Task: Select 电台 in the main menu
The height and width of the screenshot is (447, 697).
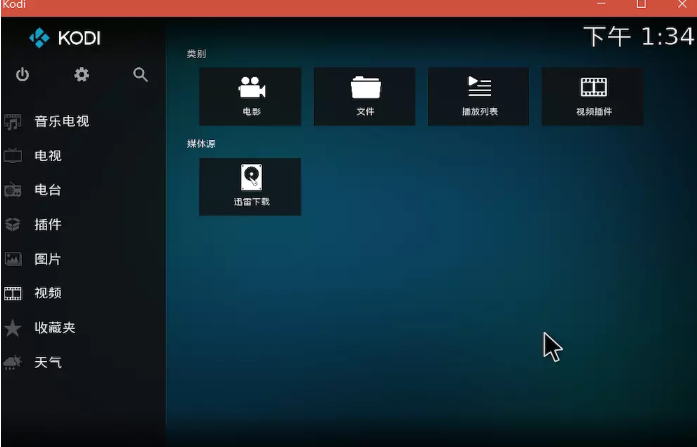Action: [84, 190]
